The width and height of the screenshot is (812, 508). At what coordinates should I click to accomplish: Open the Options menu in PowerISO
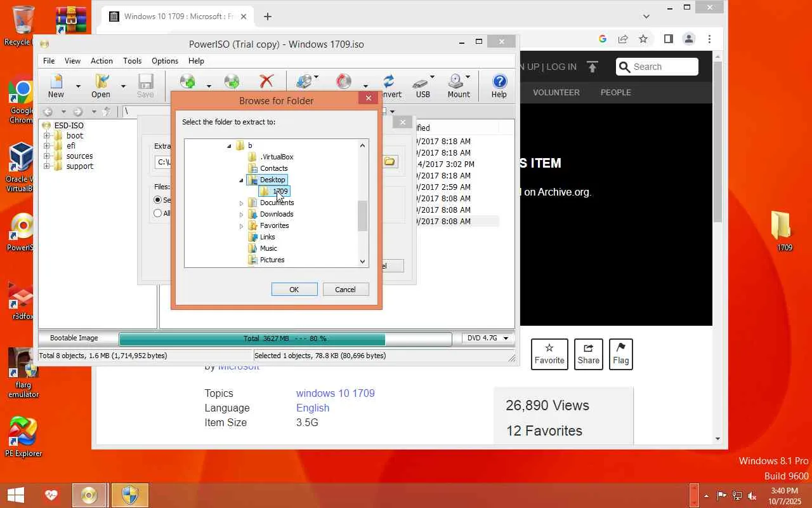tap(165, 61)
